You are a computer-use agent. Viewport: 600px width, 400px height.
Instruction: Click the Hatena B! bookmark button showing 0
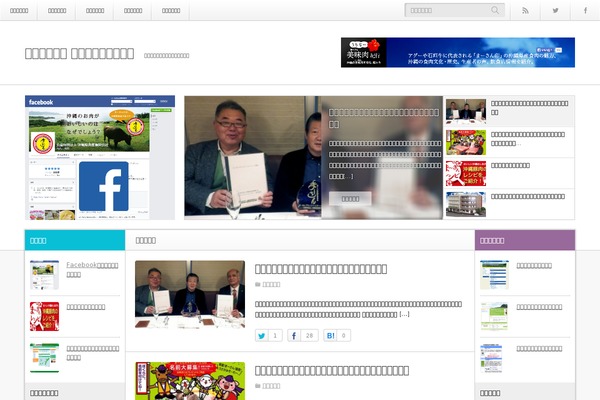coord(337,335)
